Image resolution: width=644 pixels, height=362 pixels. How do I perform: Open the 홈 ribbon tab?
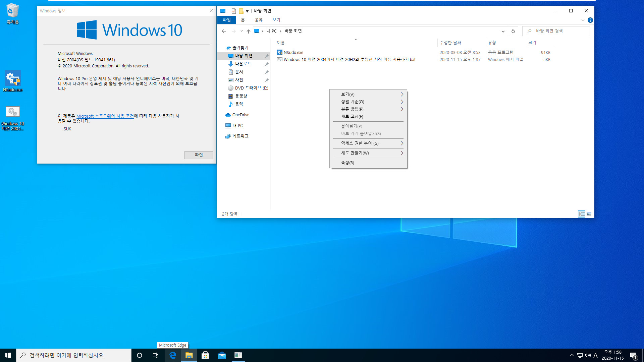tap(243, 20)
